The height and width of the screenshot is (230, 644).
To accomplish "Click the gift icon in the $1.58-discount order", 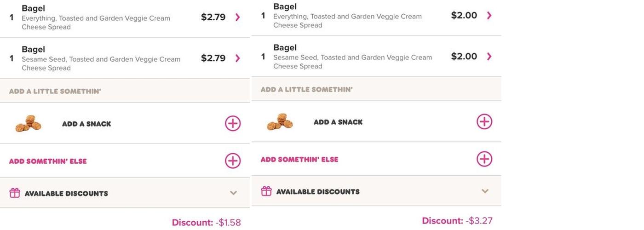I will pos(15,193).
